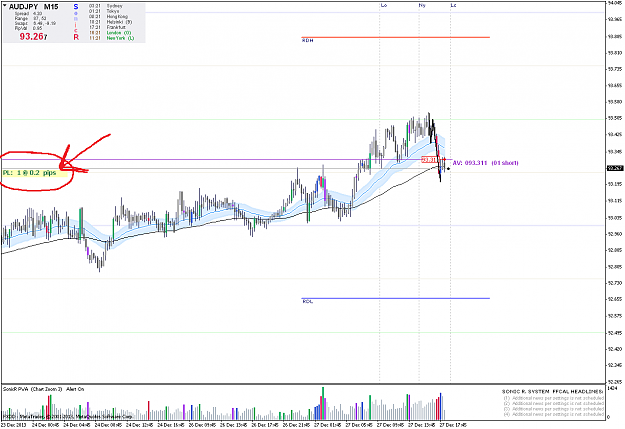The height and width of the screenshot is (429, 625).
Task: Click the Frankfurt session time row
Action: click(107, 27)
